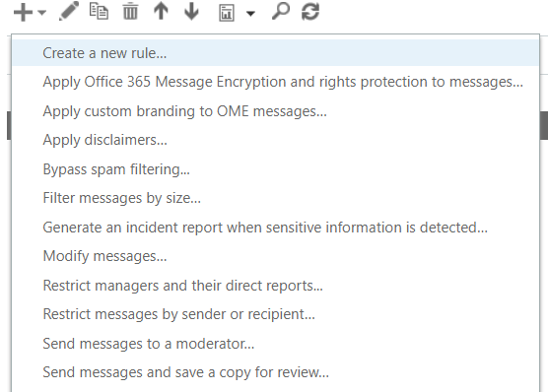The height and width of the screenshot is (392, 548).
Task: Click the copy rule icon
Action: pos(99,11)
